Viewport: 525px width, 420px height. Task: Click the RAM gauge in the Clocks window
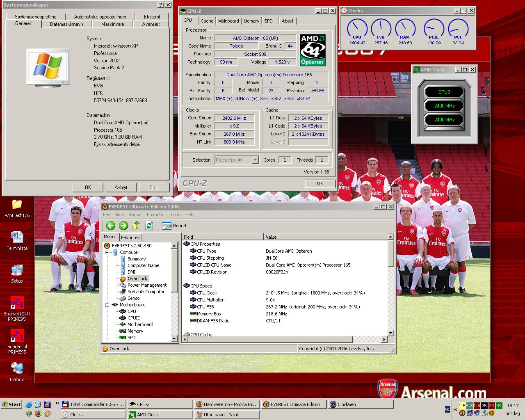coord(405,30)
